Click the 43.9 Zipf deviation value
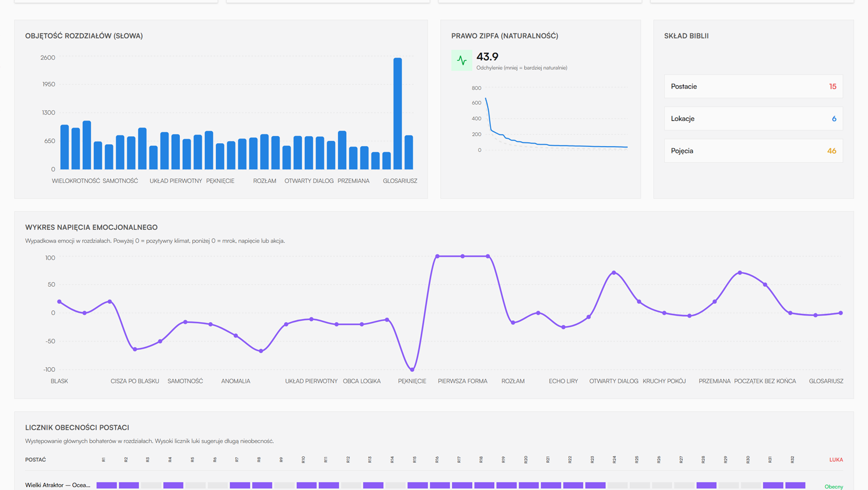Screen dimensions: 868x490 pyautogui.click(x=487, y=57)
